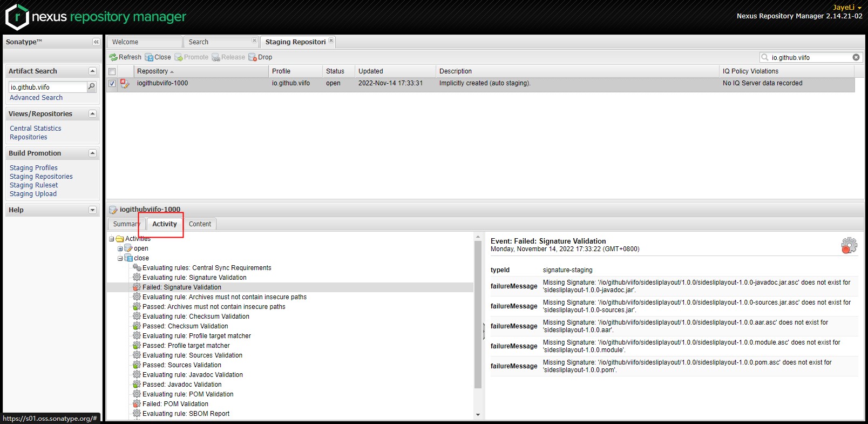Click the Promote toolbar button
Image resolution: width=868 pixels, height=424 pixels.
191,57
